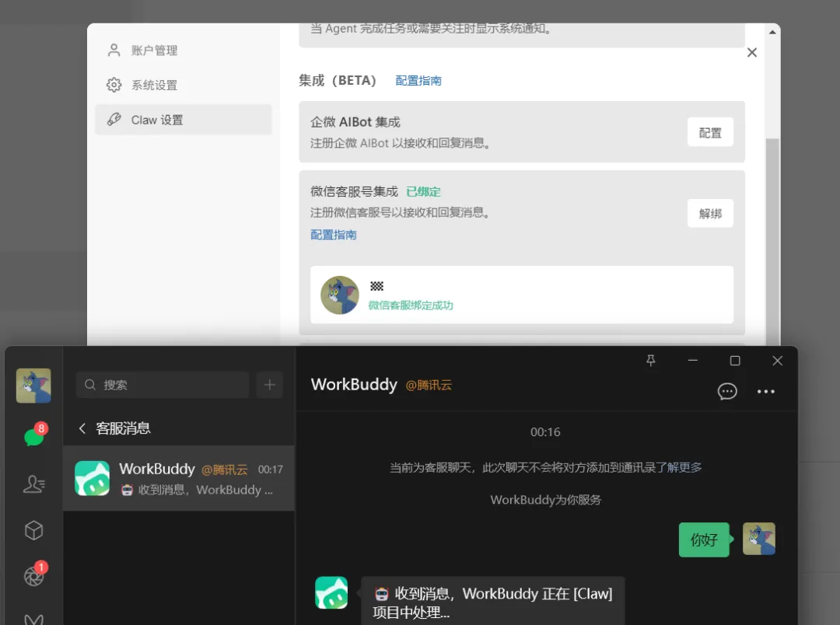Open 配置指南 link beside 集成 (BETA)
Image resolution: width=840 pixels, height=625 pixels.
pyautogui.click(x=418, y=81)
